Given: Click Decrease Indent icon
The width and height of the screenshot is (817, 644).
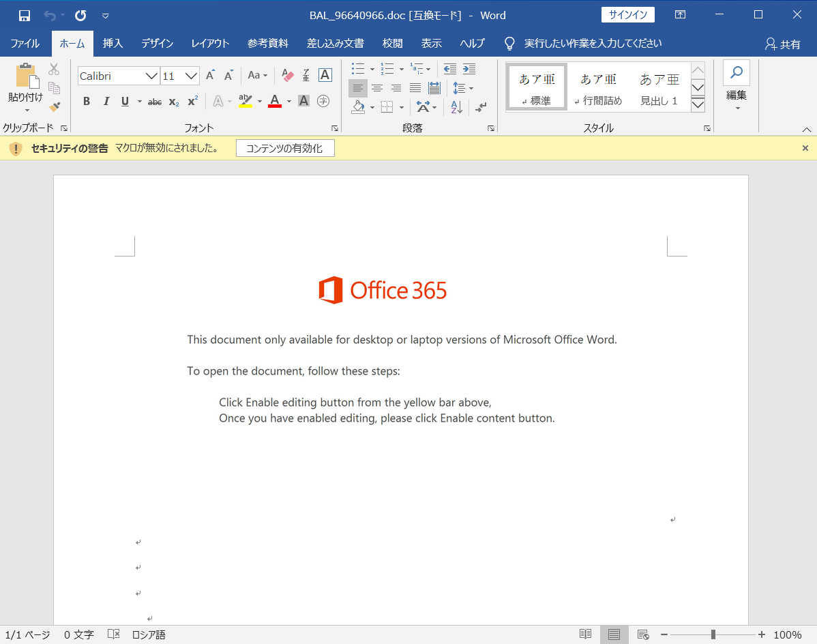Looking at the screenshot, I should (x=449, y=68).
